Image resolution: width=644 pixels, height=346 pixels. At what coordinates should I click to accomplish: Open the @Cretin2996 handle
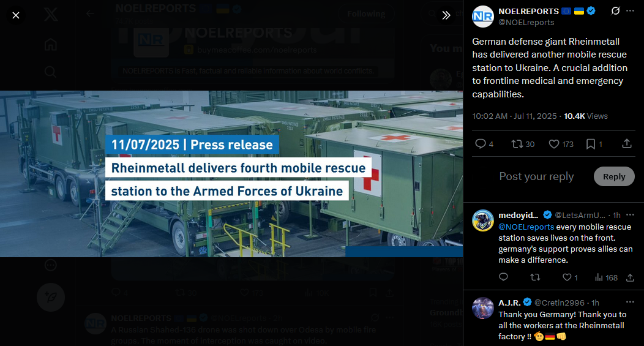[x=559, y=303]
